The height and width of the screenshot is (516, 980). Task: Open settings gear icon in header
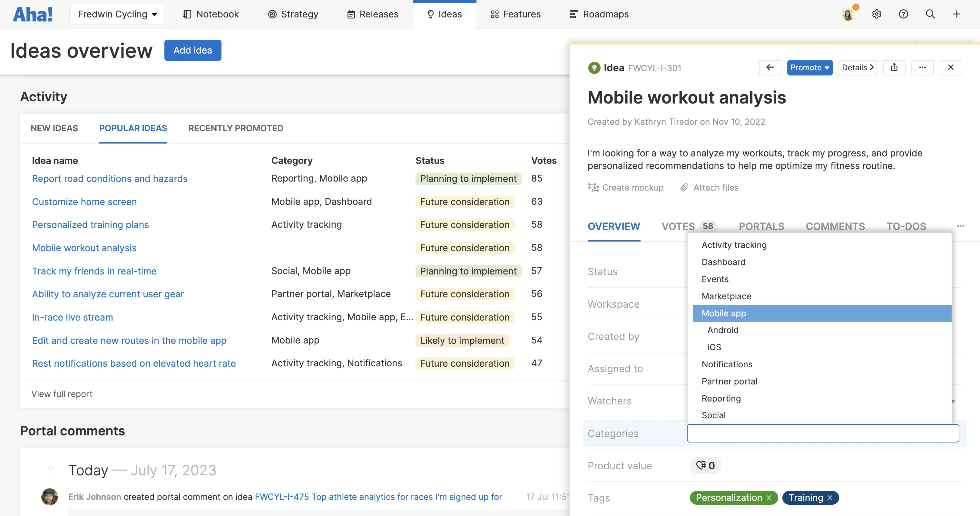[x=877, y=14]
